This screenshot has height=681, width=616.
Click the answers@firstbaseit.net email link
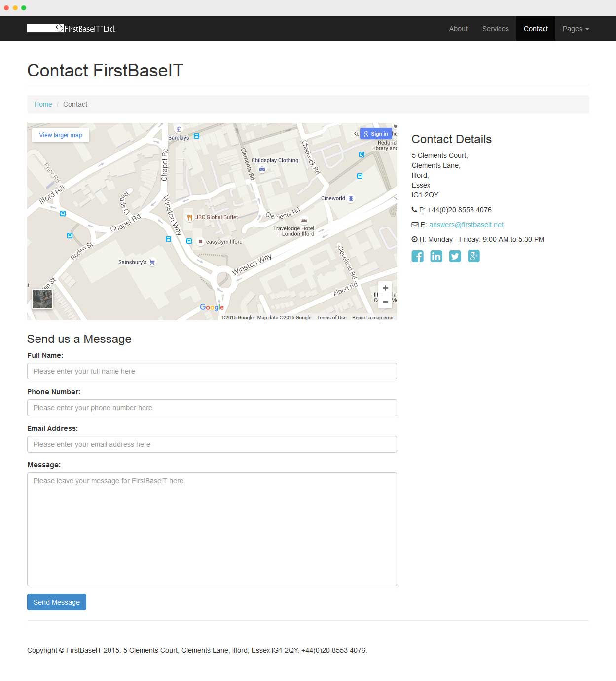pos(466,225)
